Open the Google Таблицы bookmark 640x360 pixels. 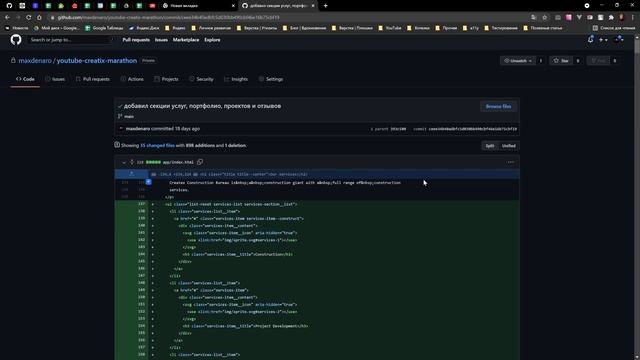point(104,28)
